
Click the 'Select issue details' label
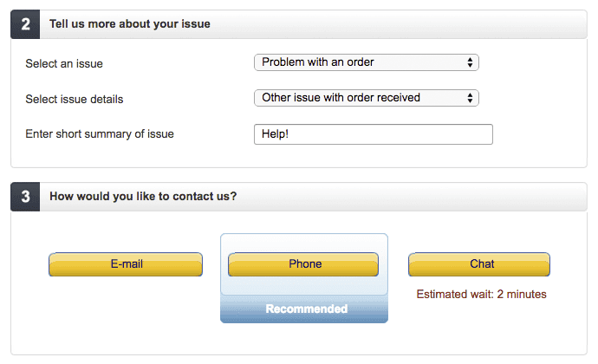point(75,99)
